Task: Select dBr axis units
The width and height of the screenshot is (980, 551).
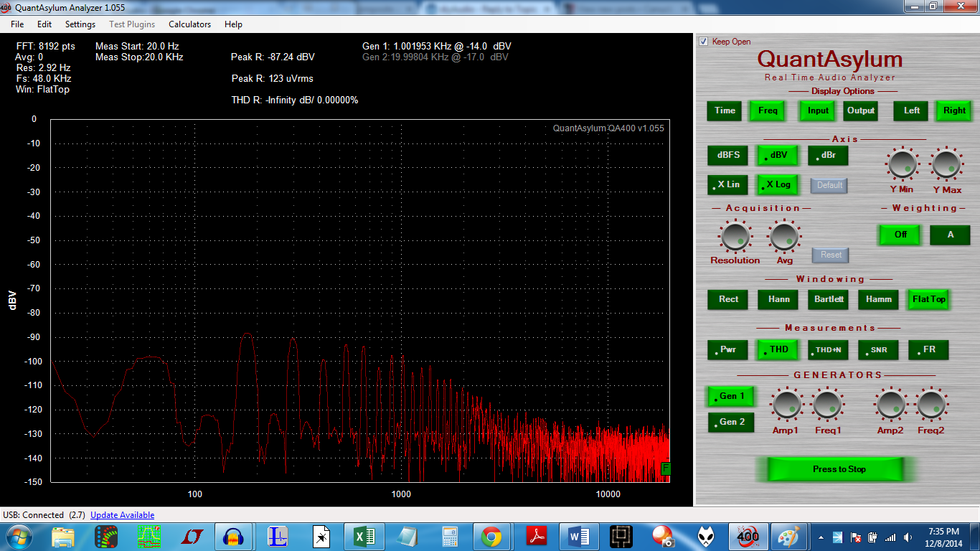Action: pyautogui.click(x=829, y=155)
